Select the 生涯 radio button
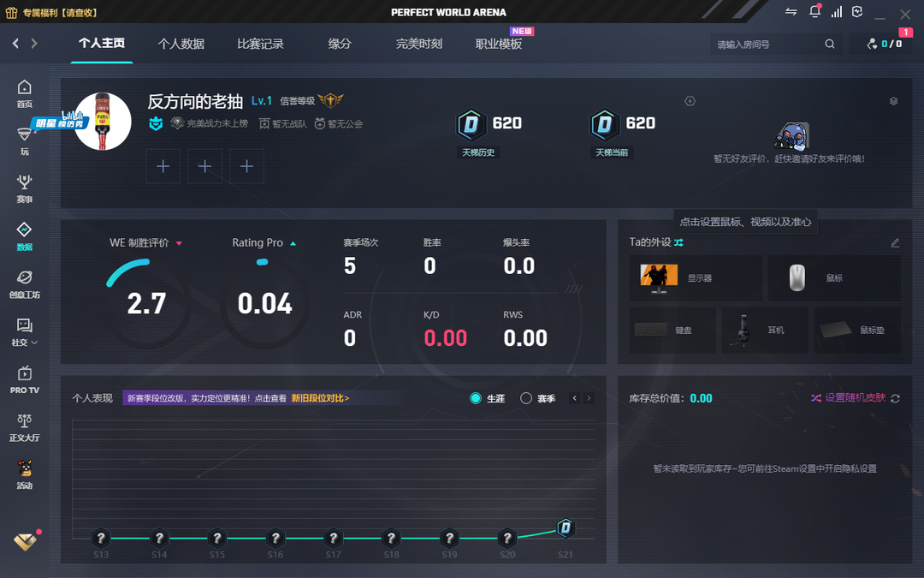Screen dimensions: 924x578 point(476,398)
